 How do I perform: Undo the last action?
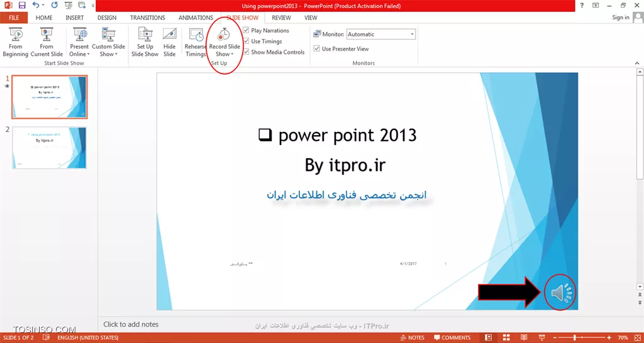(36, 6)
